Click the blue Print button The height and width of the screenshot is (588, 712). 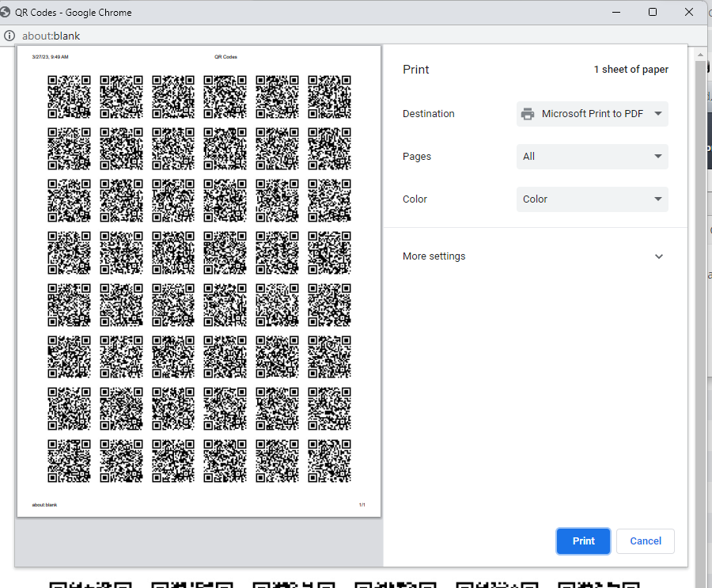(x=583, y=541)
